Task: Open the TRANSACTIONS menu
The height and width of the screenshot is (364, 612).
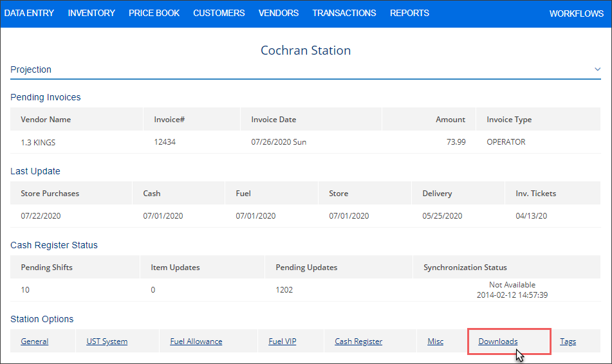Action: click(344, 14)
